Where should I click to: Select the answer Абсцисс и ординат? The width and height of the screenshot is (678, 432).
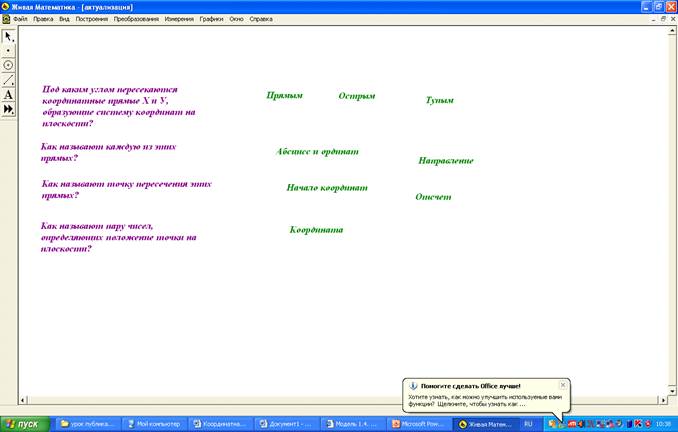coord(317,151)
